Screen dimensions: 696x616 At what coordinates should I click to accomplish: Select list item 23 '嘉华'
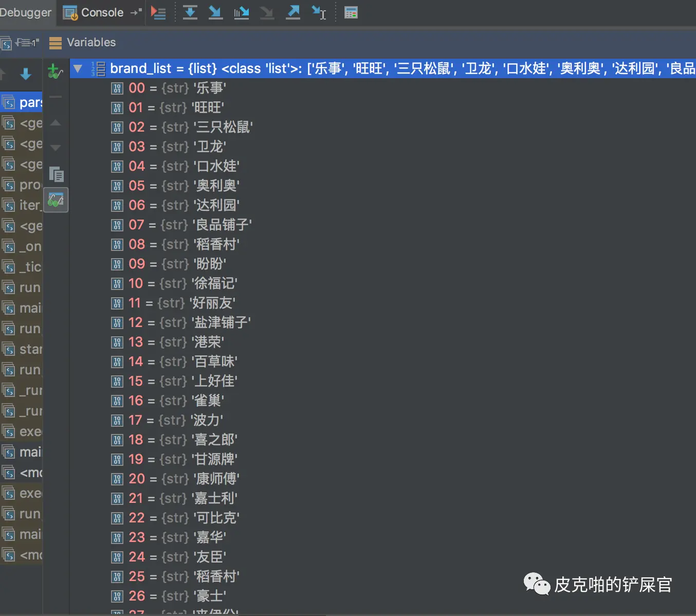(x=382, y=537)
